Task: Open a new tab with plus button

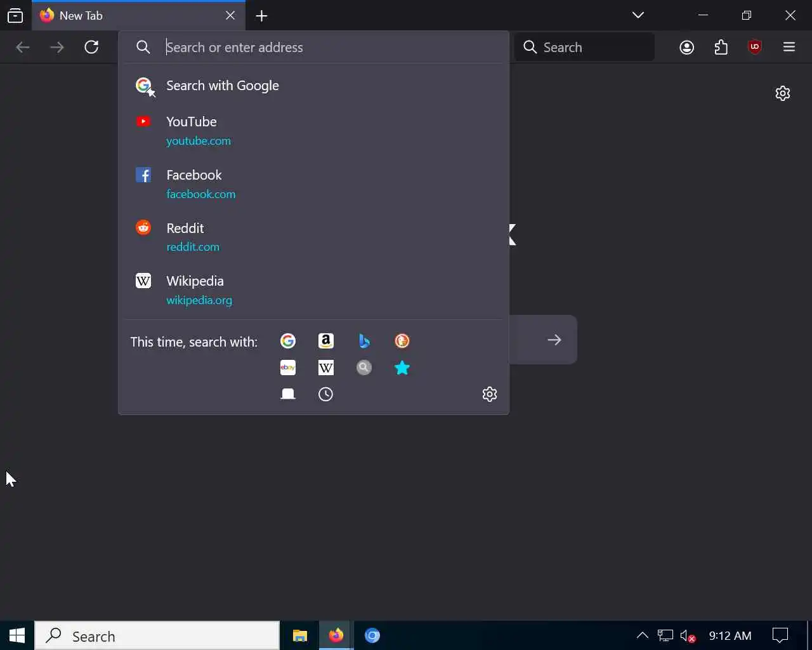Action: tap(262, 16)
